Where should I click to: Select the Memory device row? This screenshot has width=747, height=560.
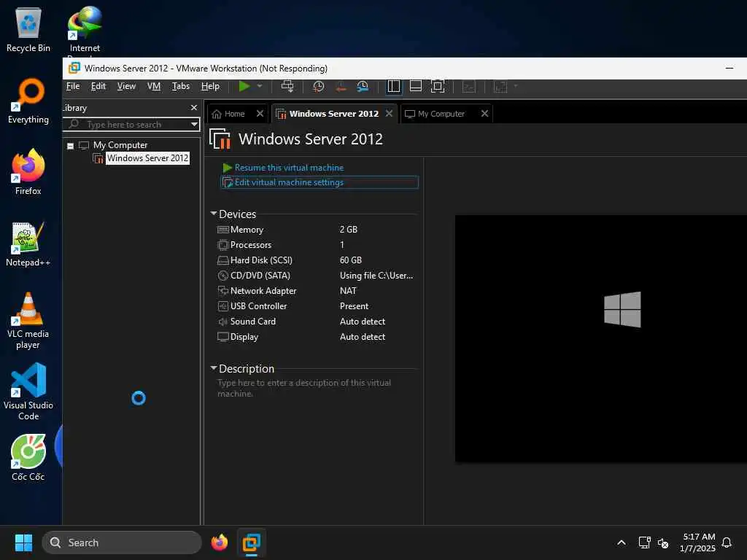(315, 230)
